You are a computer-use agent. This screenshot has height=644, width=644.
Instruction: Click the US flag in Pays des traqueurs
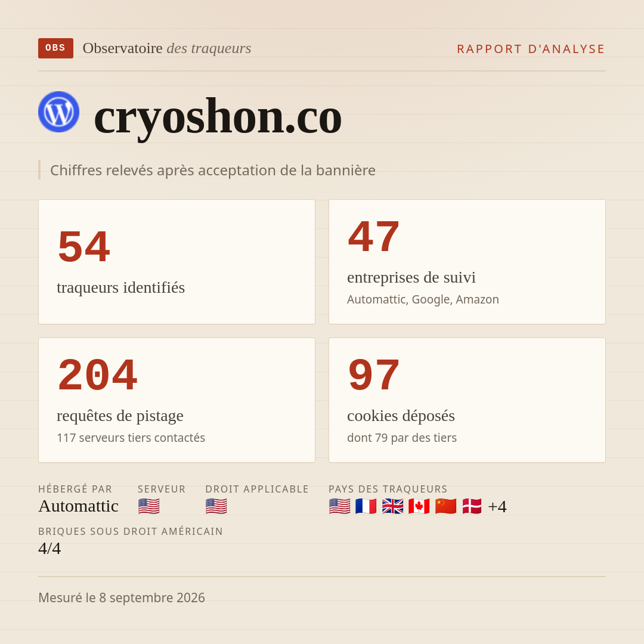340,506
